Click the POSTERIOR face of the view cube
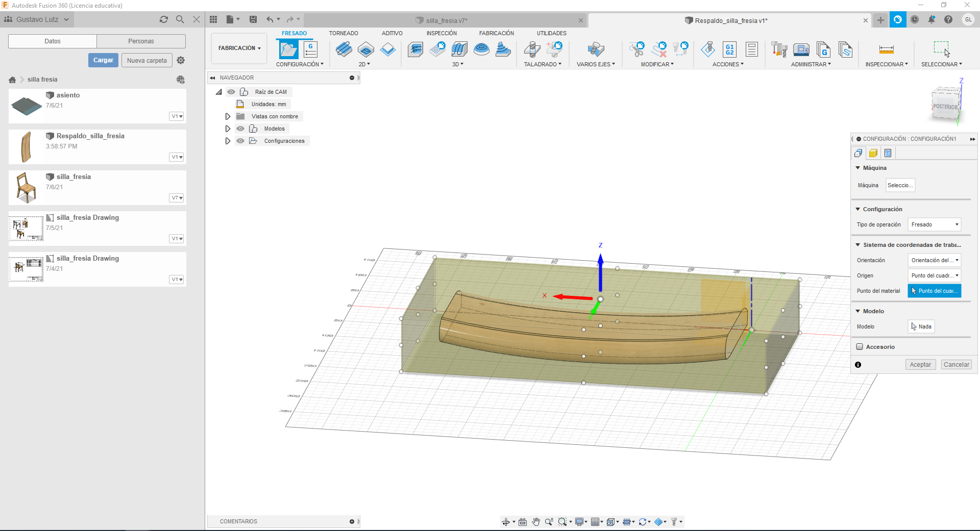 click(x=945, y=106)
